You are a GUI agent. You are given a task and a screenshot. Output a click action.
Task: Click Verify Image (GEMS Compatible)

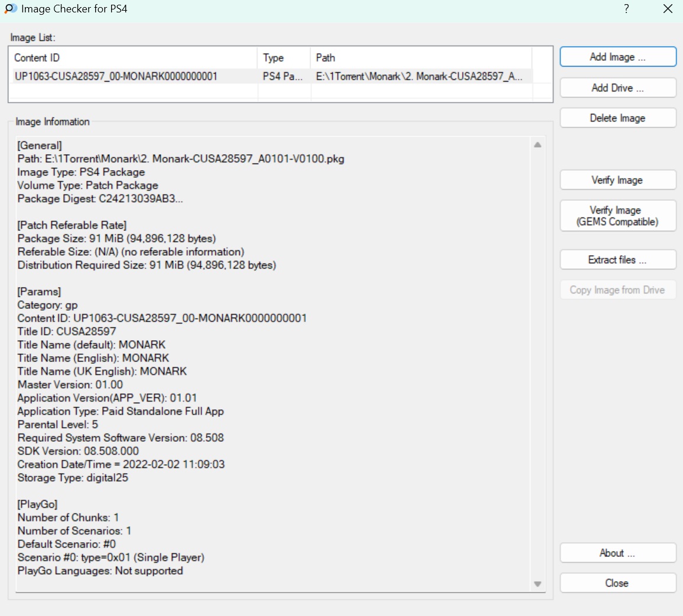(617, 216)
